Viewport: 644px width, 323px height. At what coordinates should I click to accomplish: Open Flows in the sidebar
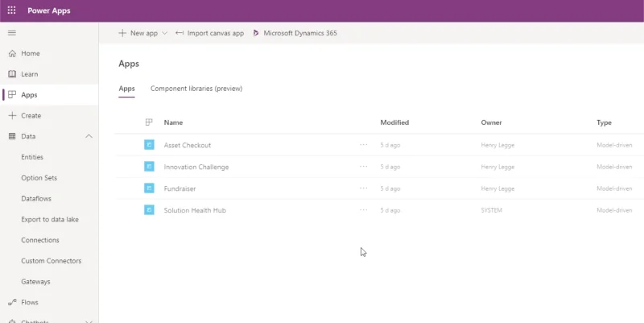tap(30, 302)
